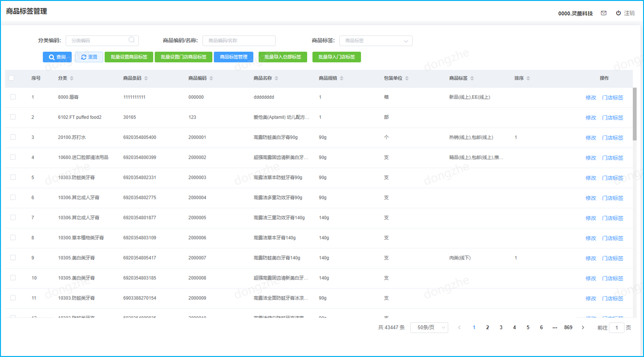Click the power logout icon
This screenshot has height=357, width=644.
[x=618, y=13]
